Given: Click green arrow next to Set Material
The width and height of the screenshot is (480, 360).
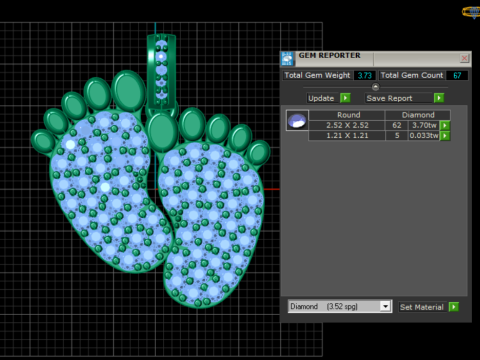Looking at the screenshot, I should [454, 307].
